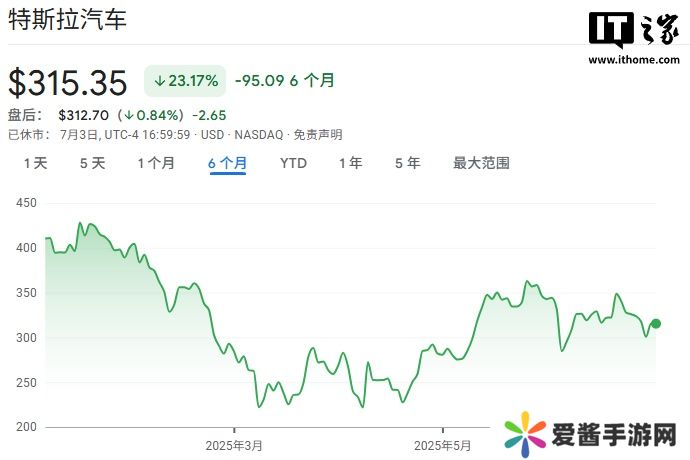View the 5年 price history
The height and width of the screenshot is (460, 690).
click(x=407, y=163)
